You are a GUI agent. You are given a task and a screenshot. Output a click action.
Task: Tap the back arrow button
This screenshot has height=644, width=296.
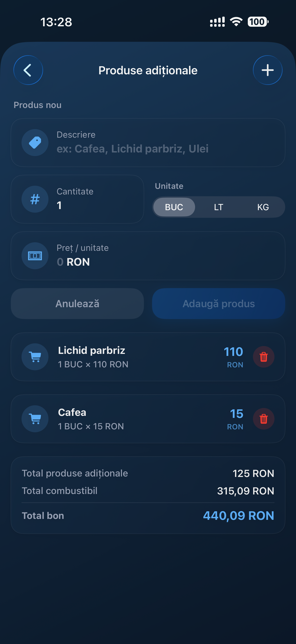tap(28, 70)
